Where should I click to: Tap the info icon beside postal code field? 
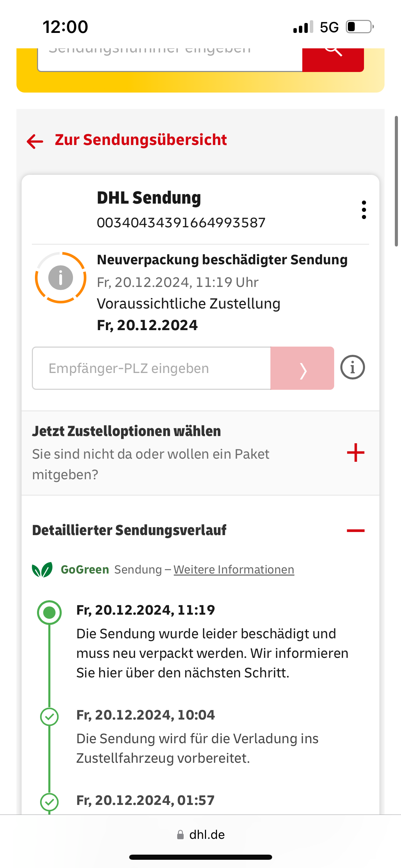352,367
